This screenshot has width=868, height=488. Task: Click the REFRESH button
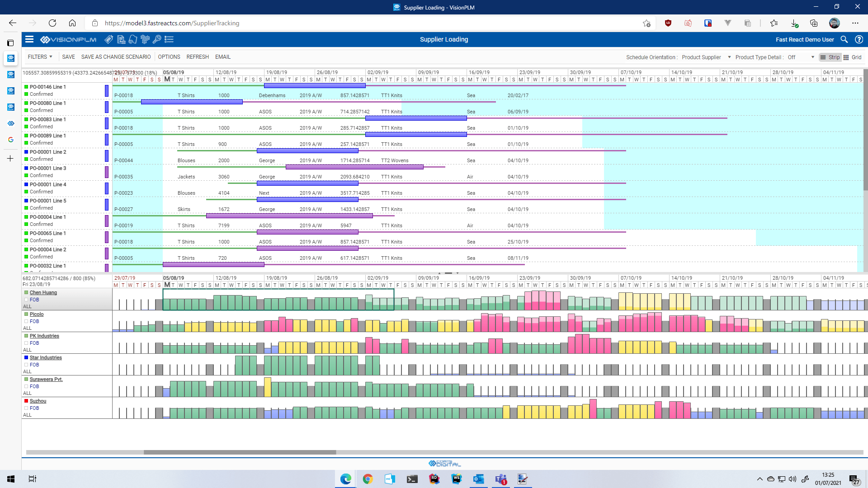(198, 57)
